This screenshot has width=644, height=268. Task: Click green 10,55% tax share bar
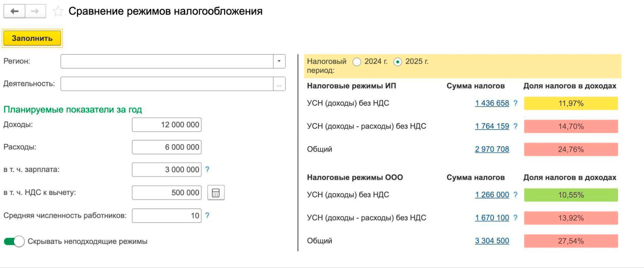571,195
